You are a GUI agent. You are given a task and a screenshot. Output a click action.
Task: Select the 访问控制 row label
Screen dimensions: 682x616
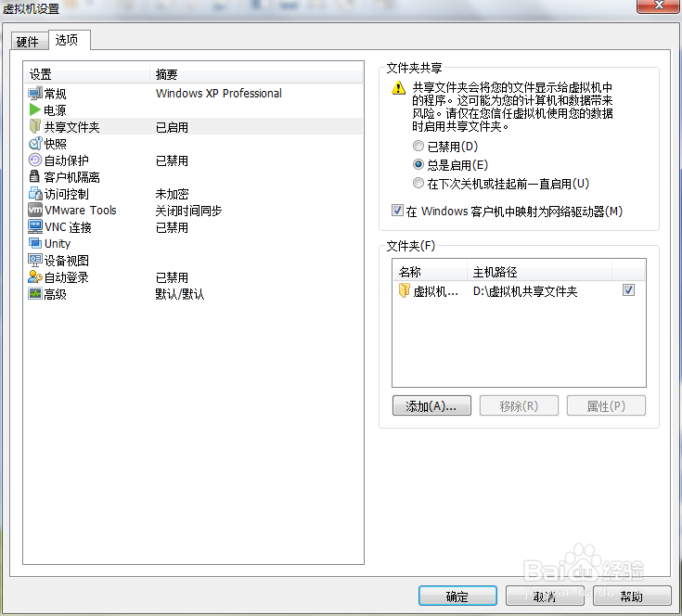tap(67, 194)
